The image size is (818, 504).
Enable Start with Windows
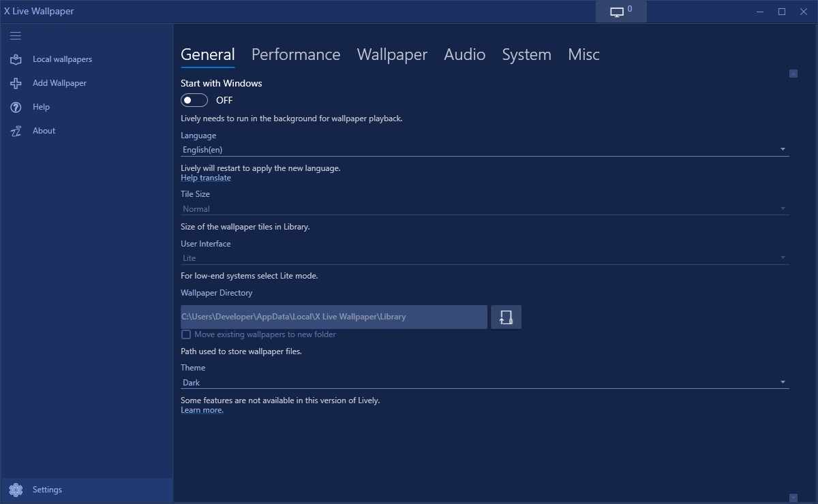coord(194,99)
